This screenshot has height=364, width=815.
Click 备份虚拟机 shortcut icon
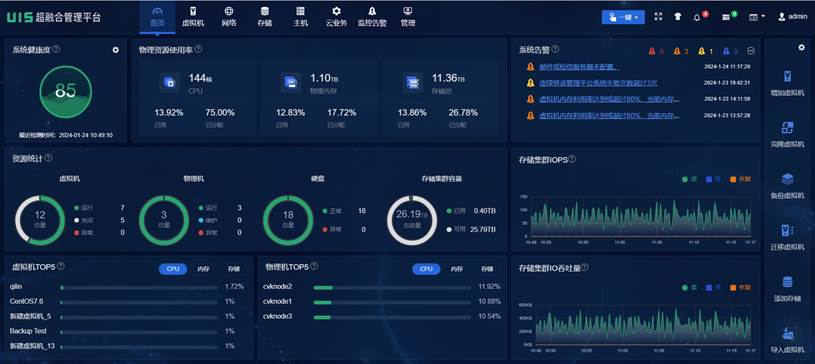[787, 179]
